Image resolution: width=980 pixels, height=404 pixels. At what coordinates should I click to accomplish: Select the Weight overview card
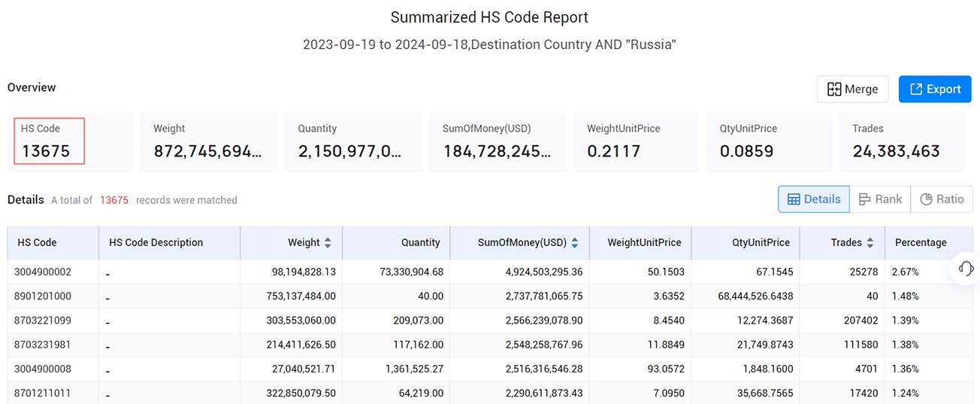tap(209, 142)
